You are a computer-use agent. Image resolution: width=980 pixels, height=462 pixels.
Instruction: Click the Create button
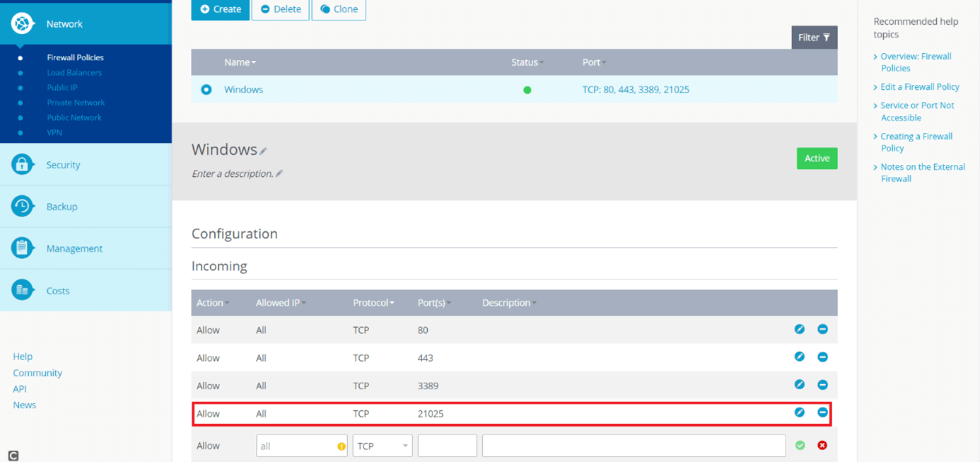click(220, 9)
